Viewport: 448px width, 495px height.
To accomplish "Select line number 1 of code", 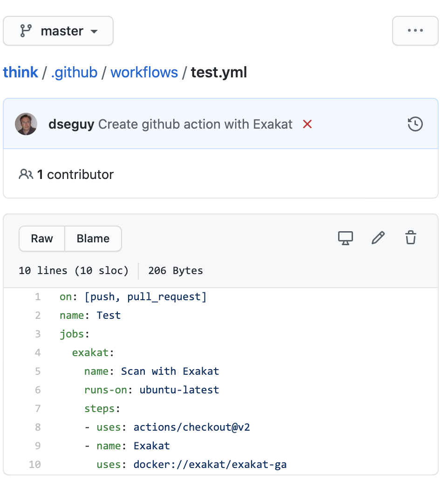I will pos(38,297).
